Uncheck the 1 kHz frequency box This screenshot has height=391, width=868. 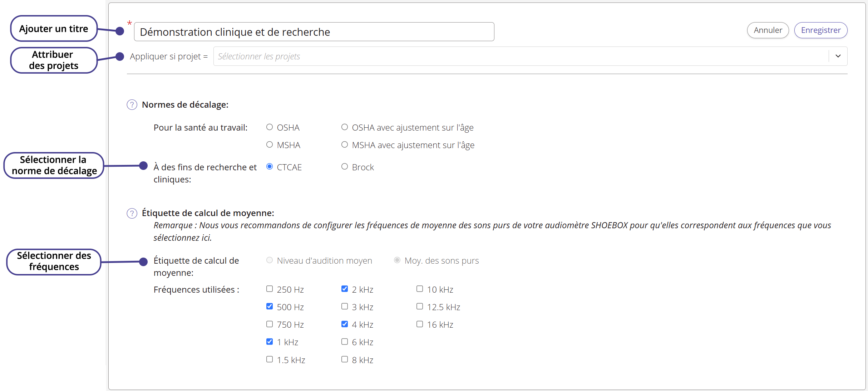click(x=270, y=342)
